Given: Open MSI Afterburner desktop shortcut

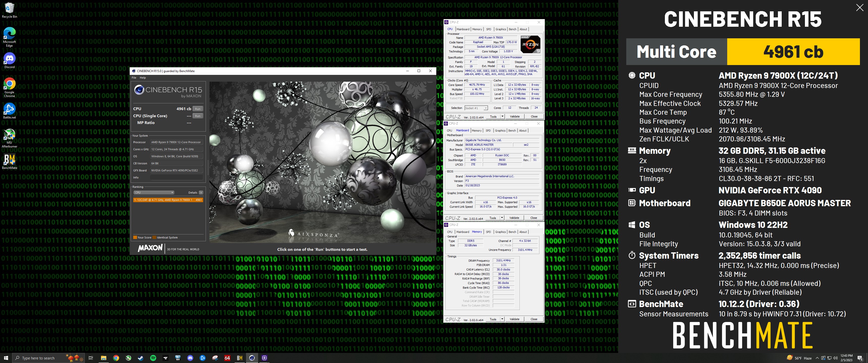Looking at the screenshot, I should (9, 138).
